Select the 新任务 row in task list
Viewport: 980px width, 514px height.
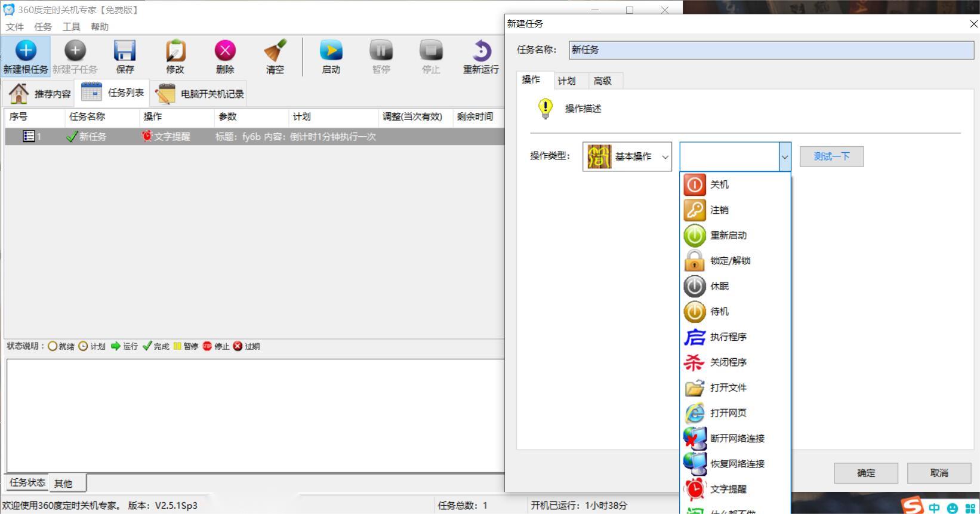point(254,137)
